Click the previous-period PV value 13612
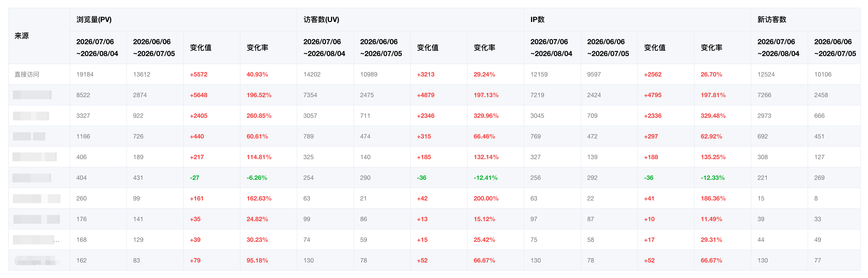This screenshot has height=278, width=868. [141, 74]
